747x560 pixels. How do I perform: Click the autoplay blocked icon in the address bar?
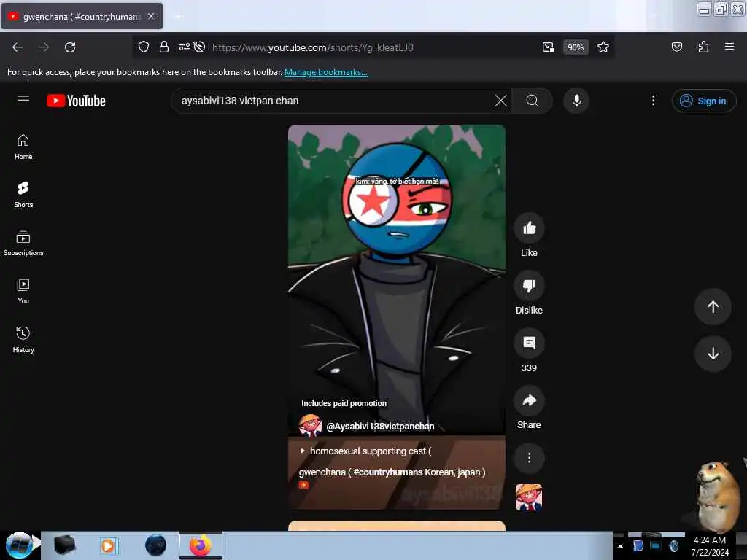(x=200, y=47)
